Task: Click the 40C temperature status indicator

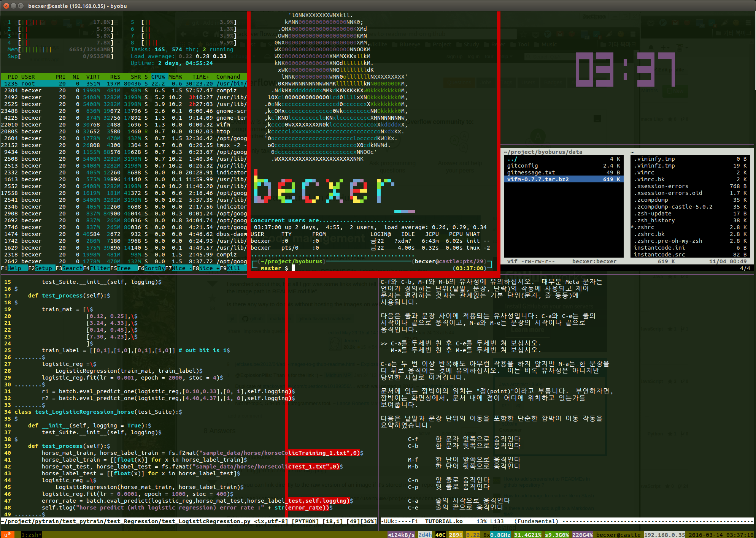Action: click(440, 535)
